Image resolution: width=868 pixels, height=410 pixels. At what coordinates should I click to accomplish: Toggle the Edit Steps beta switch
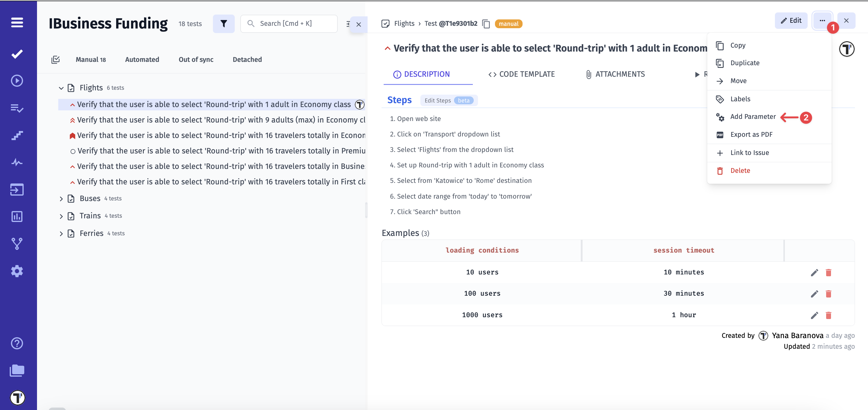(x=449, y=100)
